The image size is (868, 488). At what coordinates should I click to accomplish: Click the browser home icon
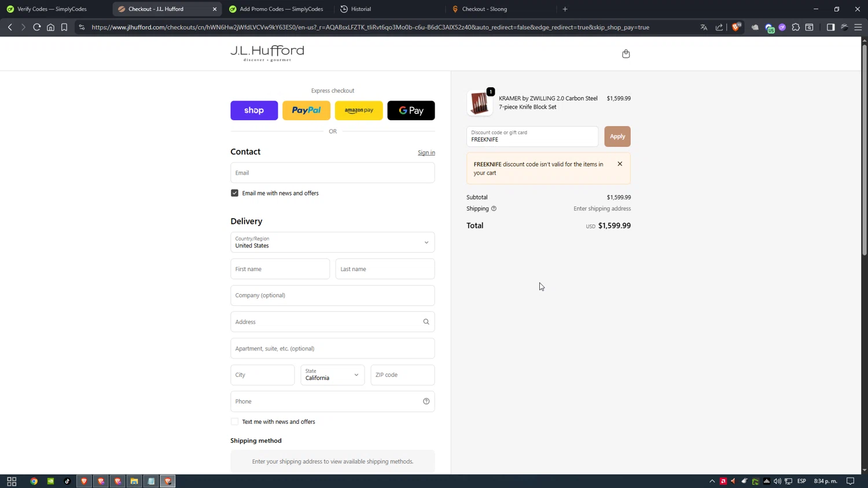tap(50, 27)
